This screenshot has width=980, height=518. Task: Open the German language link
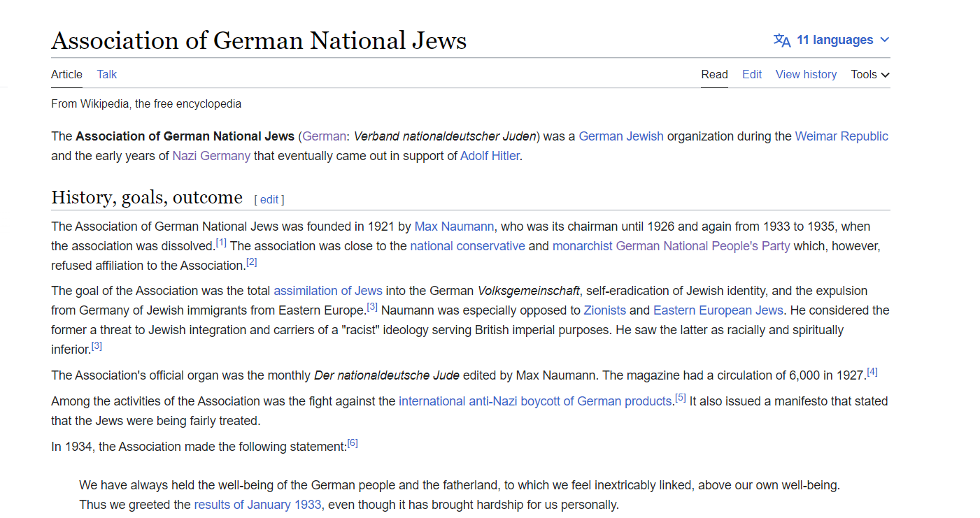pos(324,136)
